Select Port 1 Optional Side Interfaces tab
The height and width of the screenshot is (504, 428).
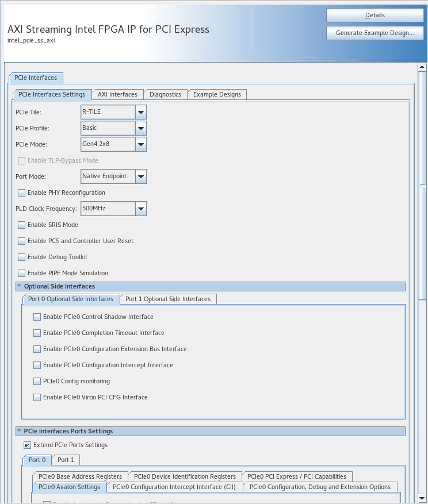pos(168,299)
